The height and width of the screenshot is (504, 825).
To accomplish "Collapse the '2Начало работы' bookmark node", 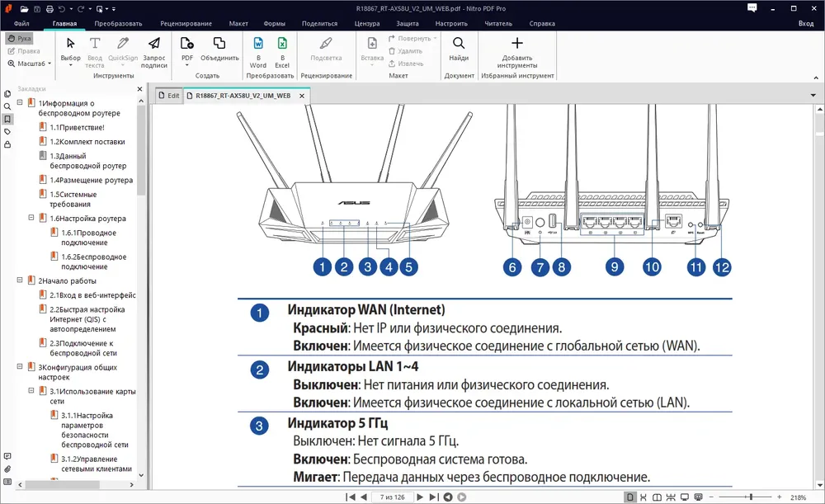I will point(20,280).
